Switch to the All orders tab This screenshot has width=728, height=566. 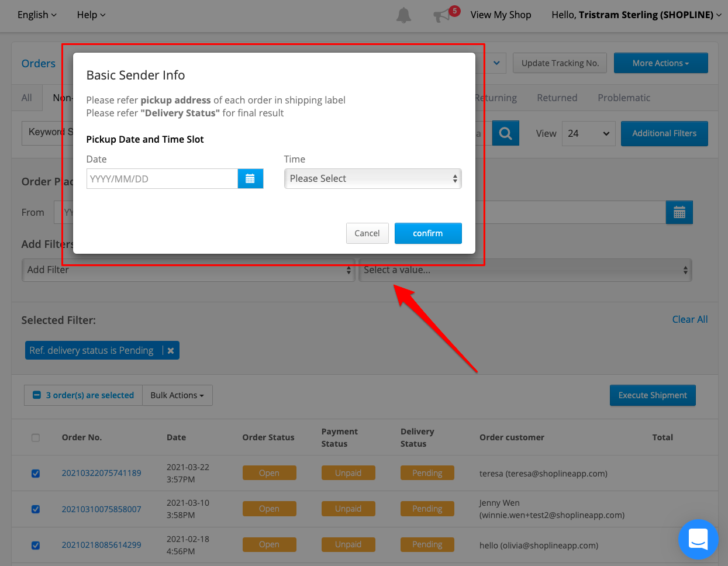(27, 98)
